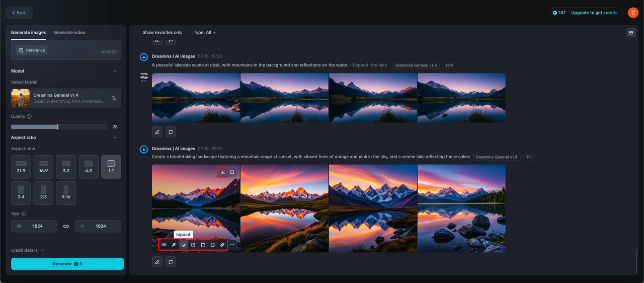
Task: Click Dreamina logo beside the 07-15 entry
Action: pos(144,56)
